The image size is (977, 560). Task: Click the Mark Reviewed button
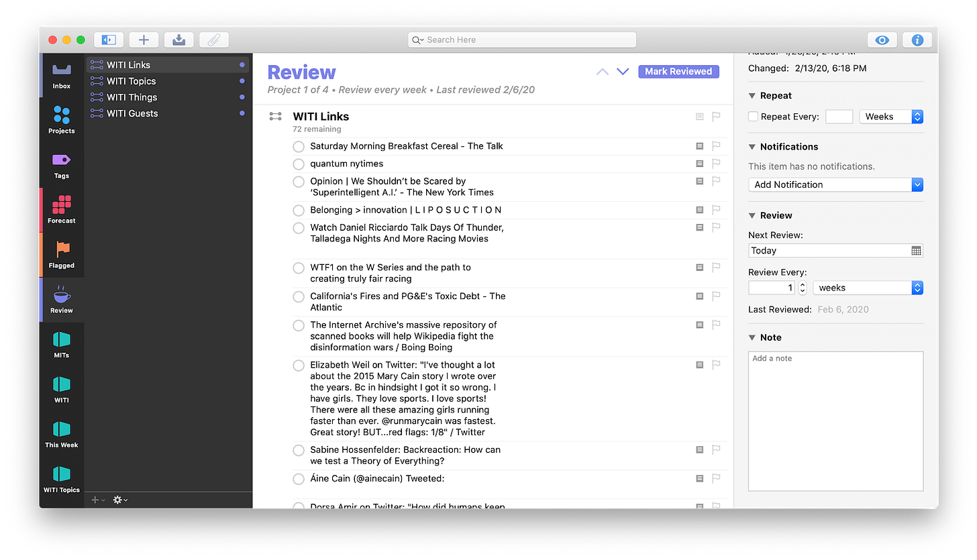678,71
